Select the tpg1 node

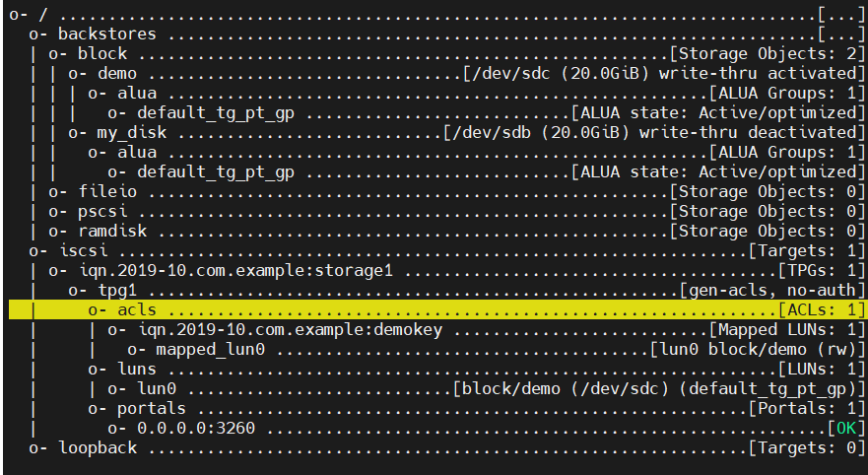[x=117, y=290]
